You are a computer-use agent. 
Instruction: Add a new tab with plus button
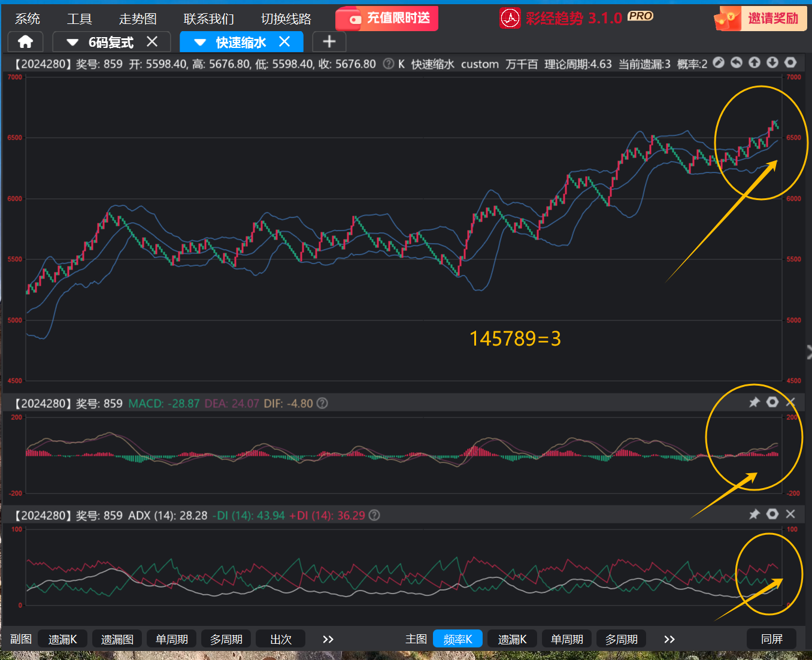329,42
